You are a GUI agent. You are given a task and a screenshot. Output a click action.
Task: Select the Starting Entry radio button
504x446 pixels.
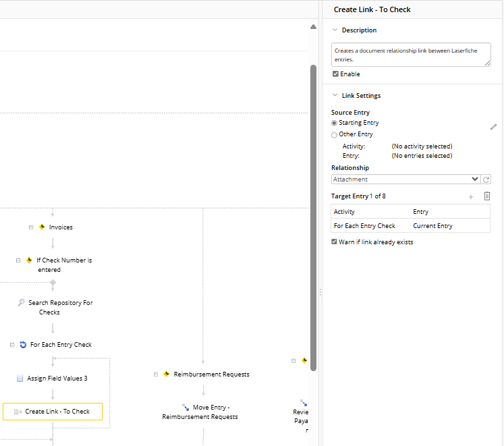tap(335, 123)
